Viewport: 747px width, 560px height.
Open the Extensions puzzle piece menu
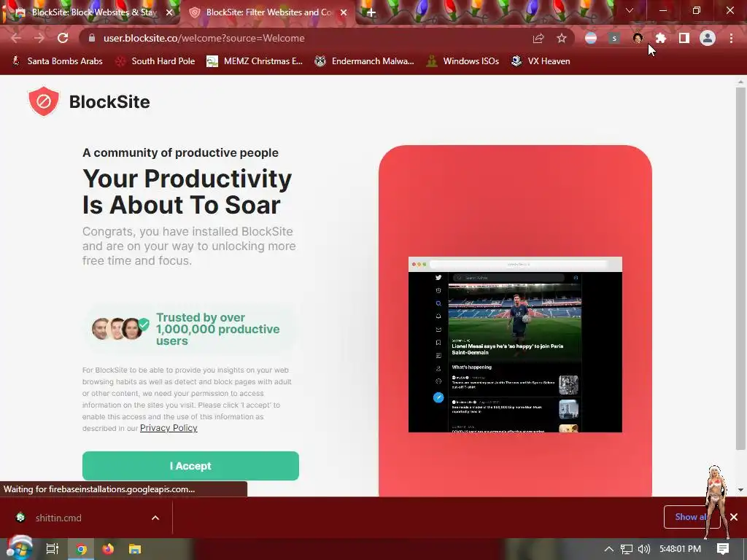(661, 38)
